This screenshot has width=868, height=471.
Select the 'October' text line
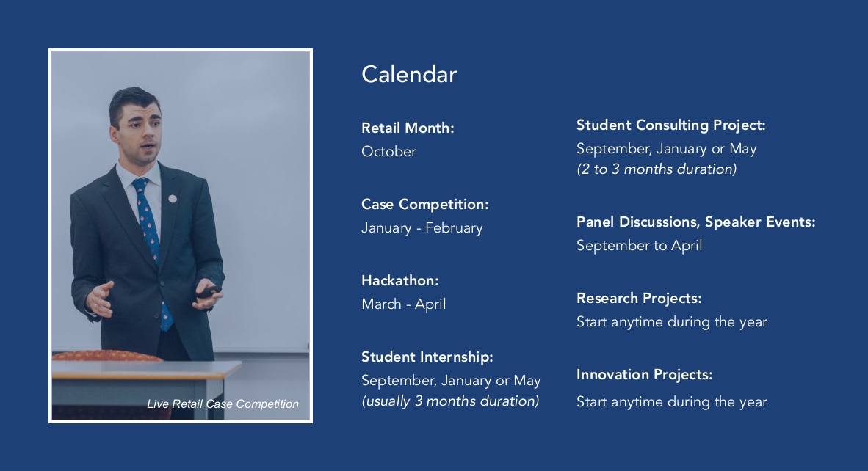(x=388, y=151)
